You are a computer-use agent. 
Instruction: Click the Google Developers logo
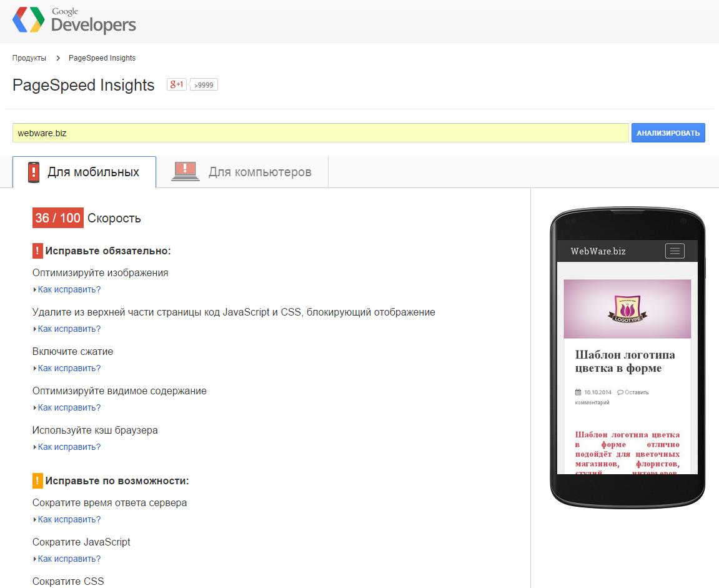point(74,21)
